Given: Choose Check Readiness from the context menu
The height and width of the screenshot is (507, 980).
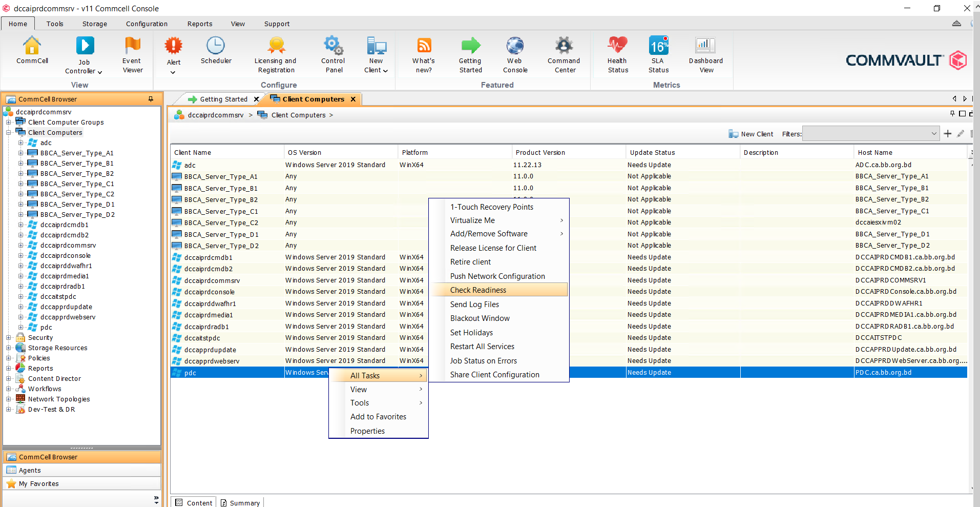Looking at the screenshot, I should [499, 290].
